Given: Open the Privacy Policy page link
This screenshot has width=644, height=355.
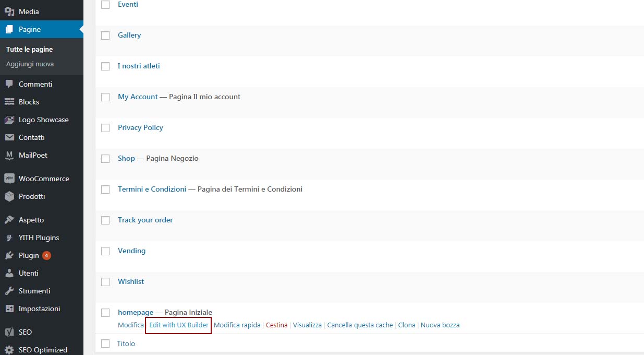Looking at the screenshot, I should (140, 127).
